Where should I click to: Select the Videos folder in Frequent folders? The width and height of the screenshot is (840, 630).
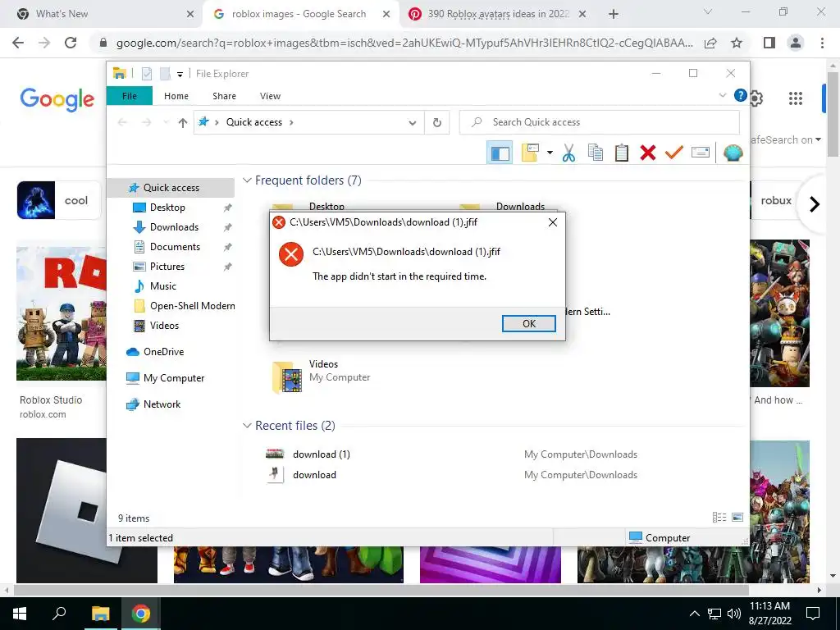pos(322,376)
